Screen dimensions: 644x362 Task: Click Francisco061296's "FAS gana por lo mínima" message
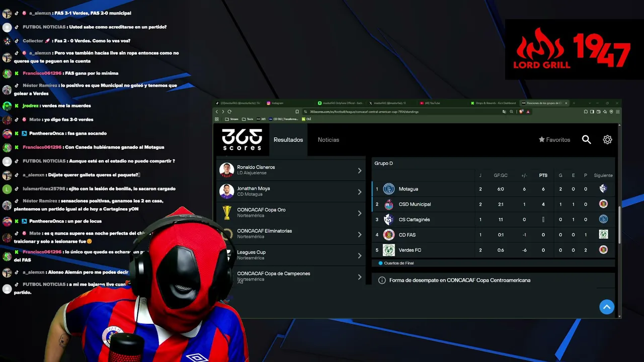pos(92,73)
